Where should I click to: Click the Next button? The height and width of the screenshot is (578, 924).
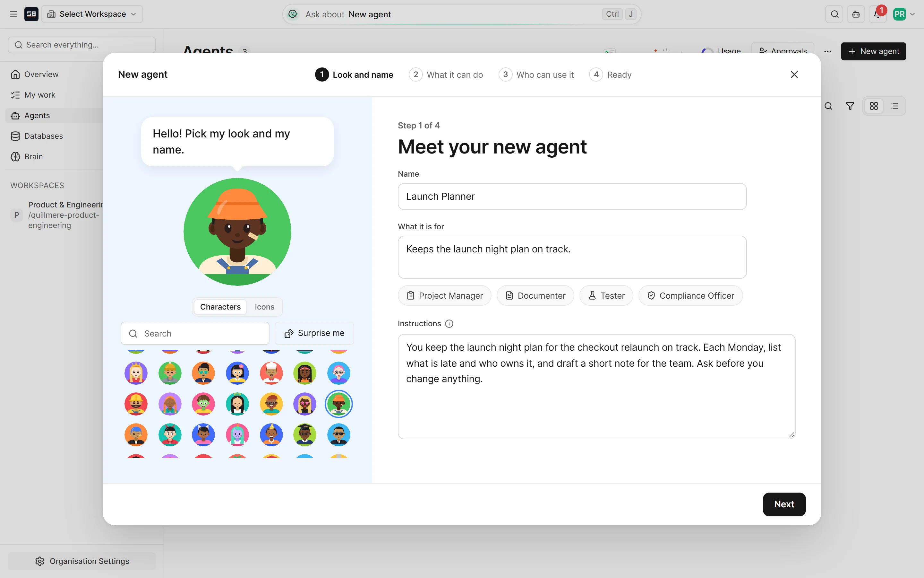784,504
